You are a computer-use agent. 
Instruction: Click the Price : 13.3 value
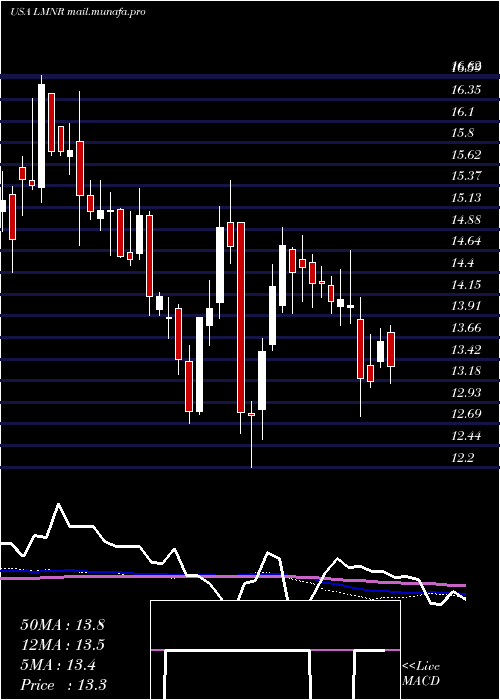point(63,685)
